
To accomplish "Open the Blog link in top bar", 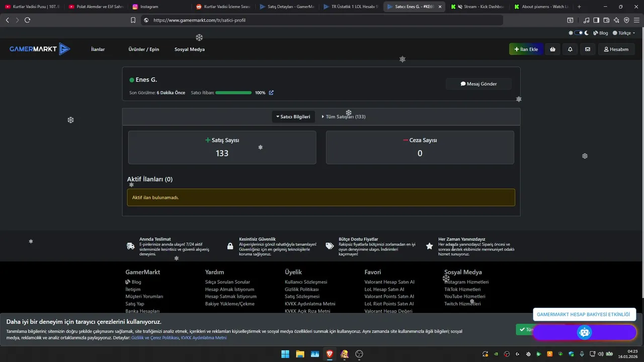I will click(x=601, y=33).
